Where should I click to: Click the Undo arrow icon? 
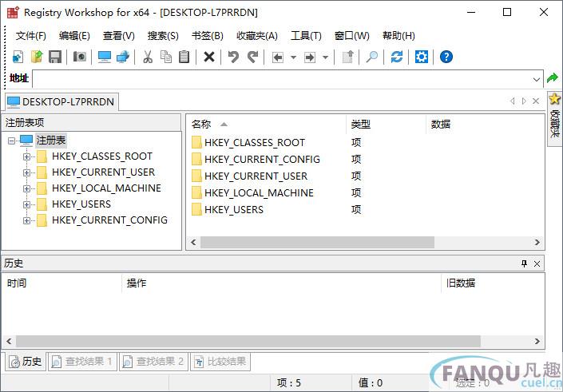tap(233, 57)
